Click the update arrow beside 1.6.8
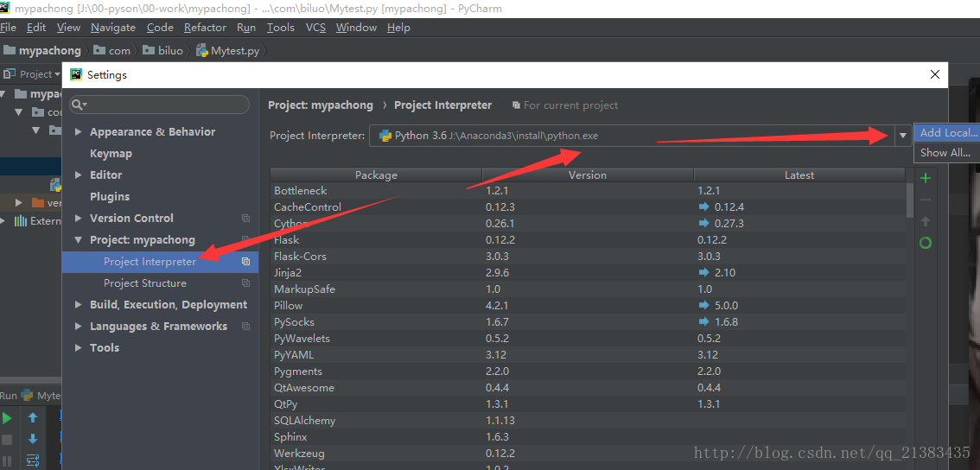This screenshot has height=470, width=980. [704, 322]
